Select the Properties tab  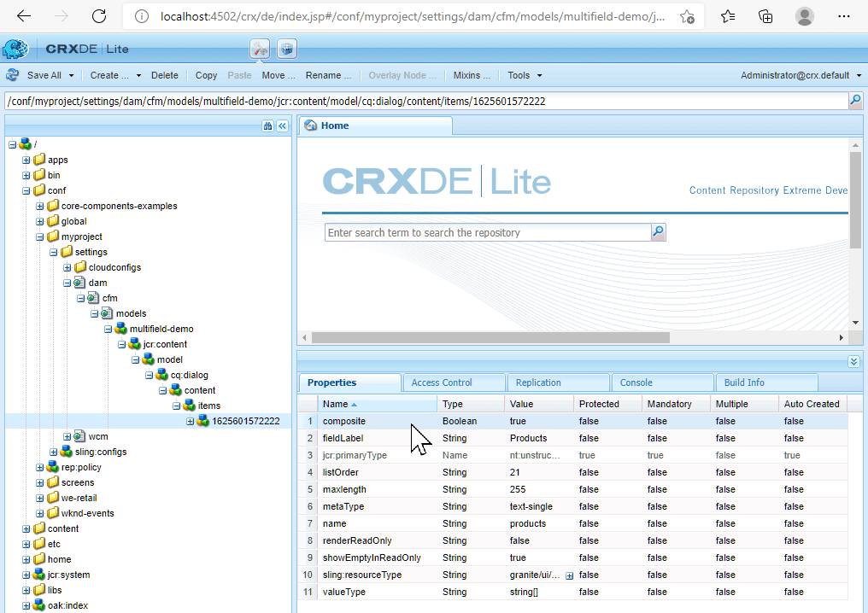point(350,382)
